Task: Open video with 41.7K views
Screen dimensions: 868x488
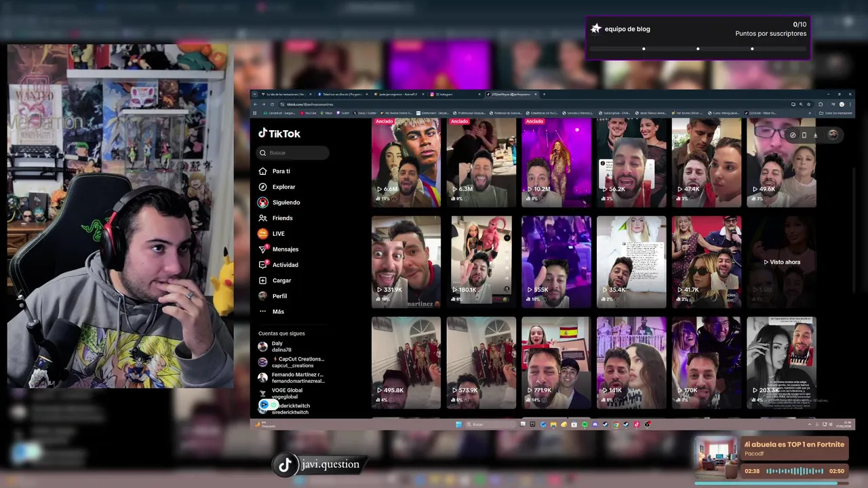Action: 706,262
